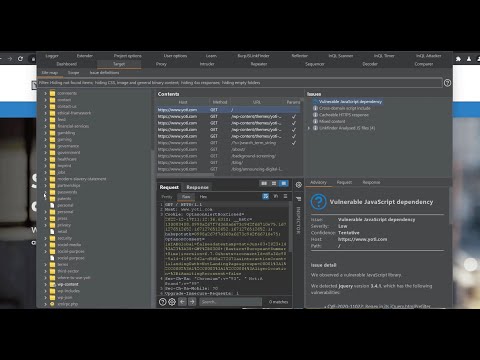
Task: Click the retail page file icon
Action: (x=52, y=231)
